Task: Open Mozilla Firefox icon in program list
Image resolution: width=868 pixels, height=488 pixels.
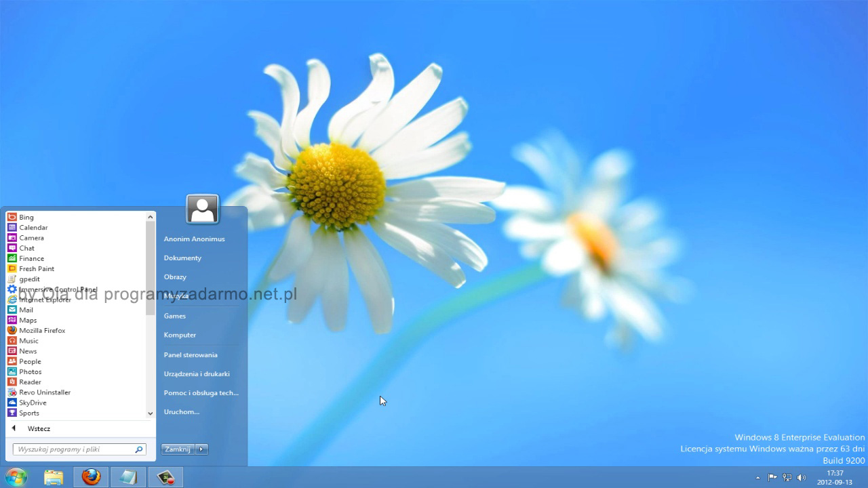Action: click(12, 330)
